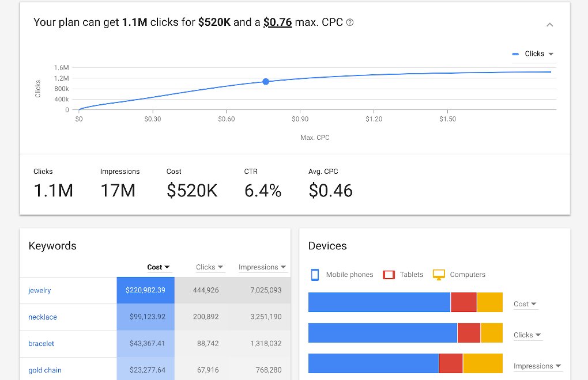
Task: Click the blue point on the forecast curve
Action: pos(265,82)
